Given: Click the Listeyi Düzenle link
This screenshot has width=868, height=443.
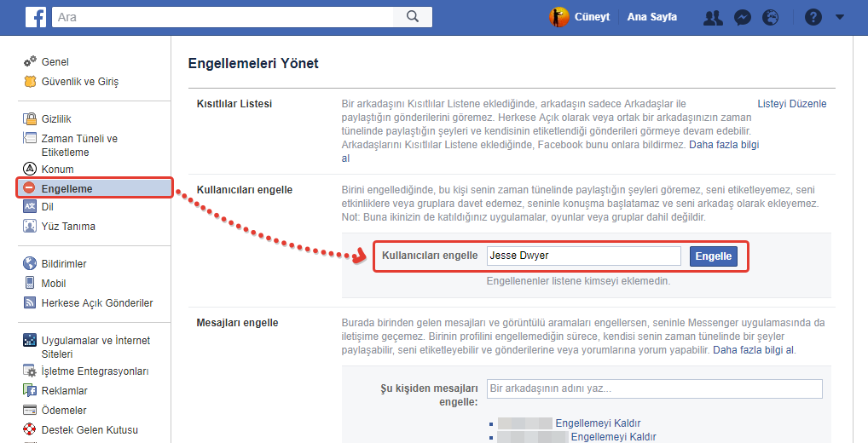Looking at the screenshot, I should [x=791, y=104].
